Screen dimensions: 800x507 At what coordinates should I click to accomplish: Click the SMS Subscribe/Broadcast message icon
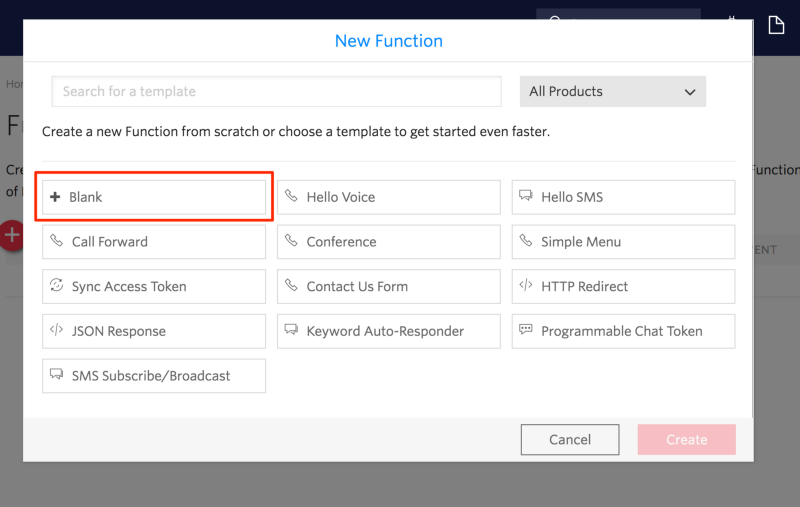(x=56, y=375)
